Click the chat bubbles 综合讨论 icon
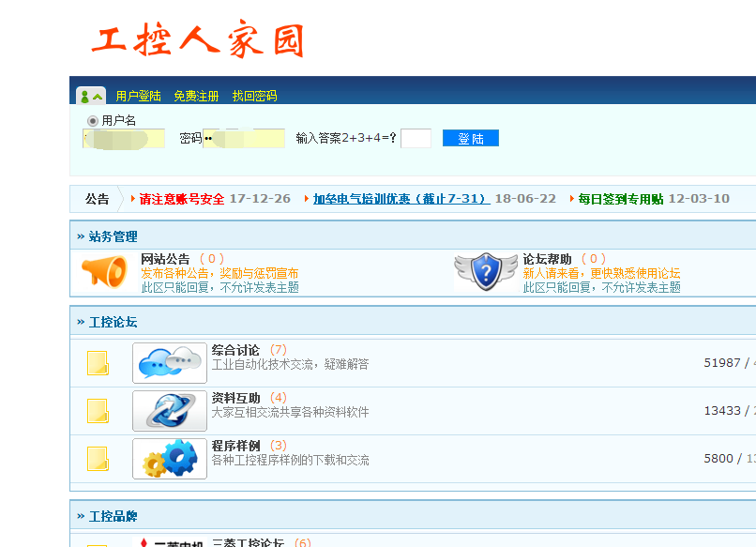Image resolution: width=756 pixels, height=547 pixels. click(169, 362)
